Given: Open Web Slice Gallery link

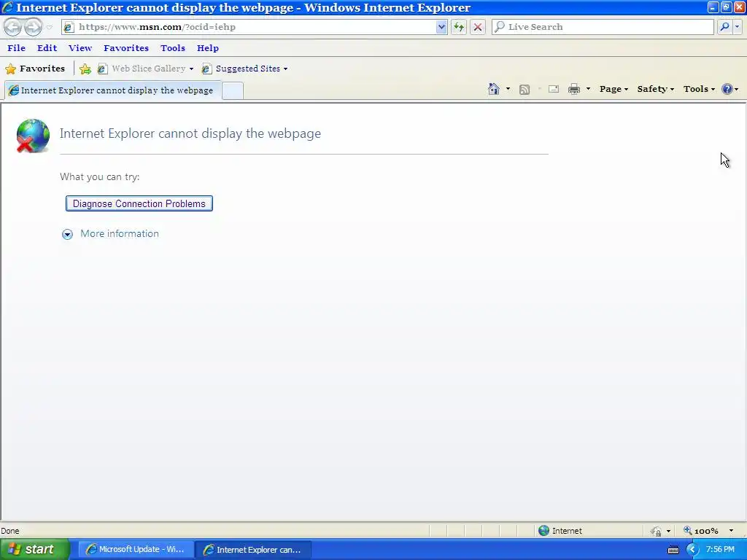Looking at the screenshot, I should click(142, 69).
